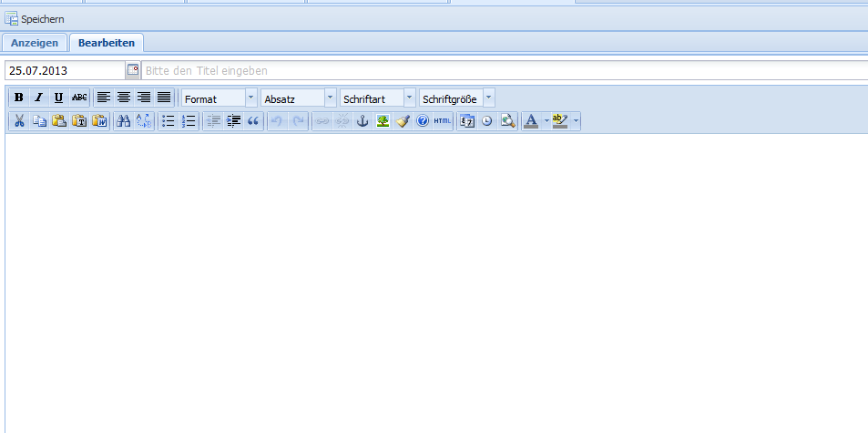
Task: Insert an anchor with the anchor icon
Action: pyautogui.click(x=363, y=121)
